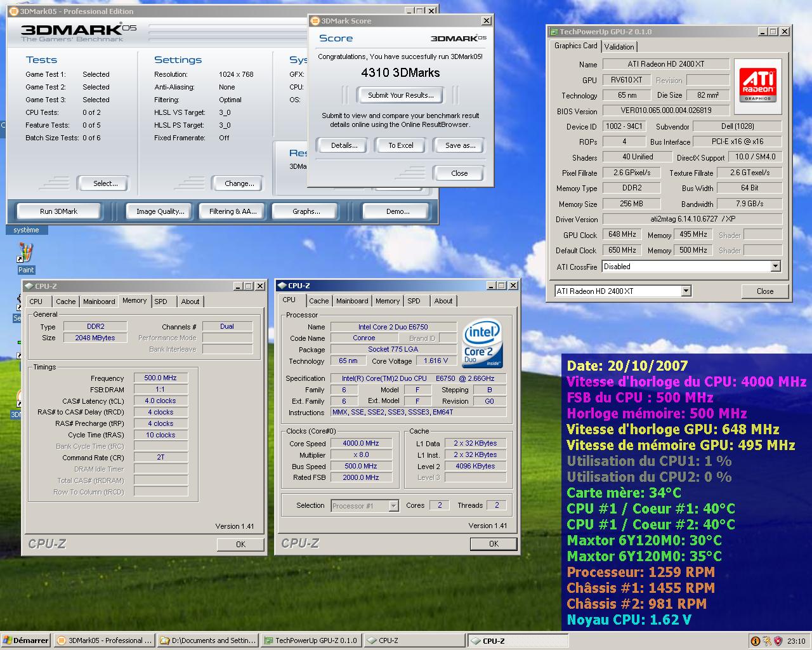Open CPU tab in left CPU-Z window
Image resolution: width=812 pixels, height=650 pixels.
pos(36,302)
